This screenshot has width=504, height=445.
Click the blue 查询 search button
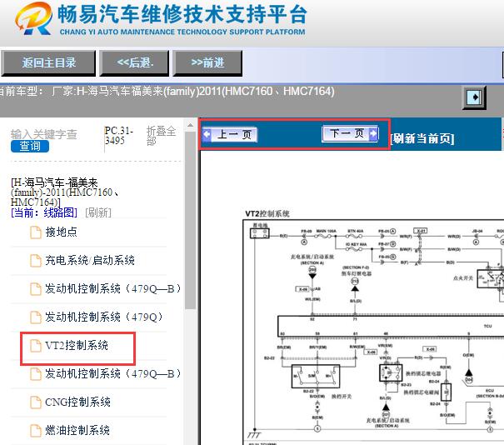30,147
